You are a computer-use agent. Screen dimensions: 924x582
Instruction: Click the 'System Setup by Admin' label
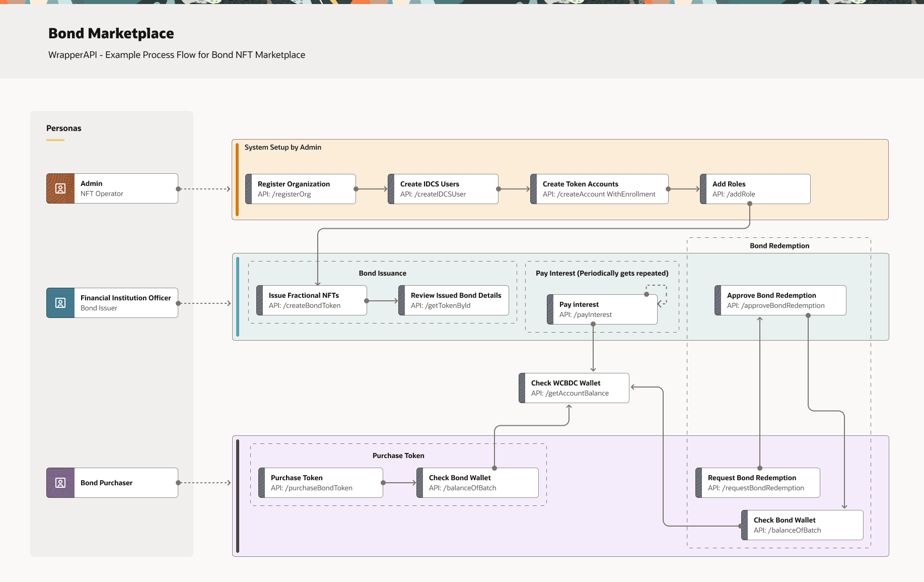283,147
